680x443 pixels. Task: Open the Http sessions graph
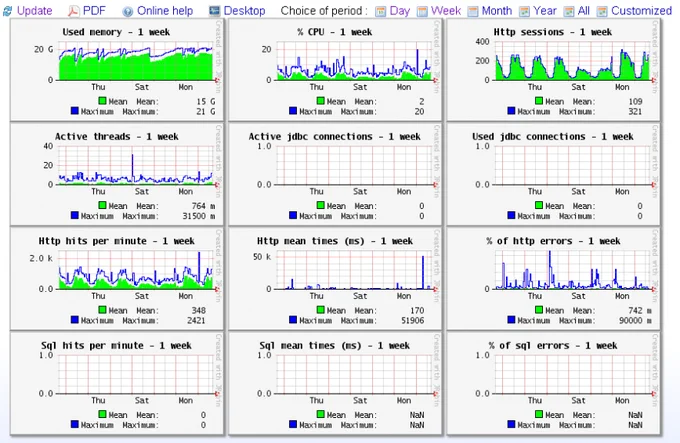coord(553,70)
